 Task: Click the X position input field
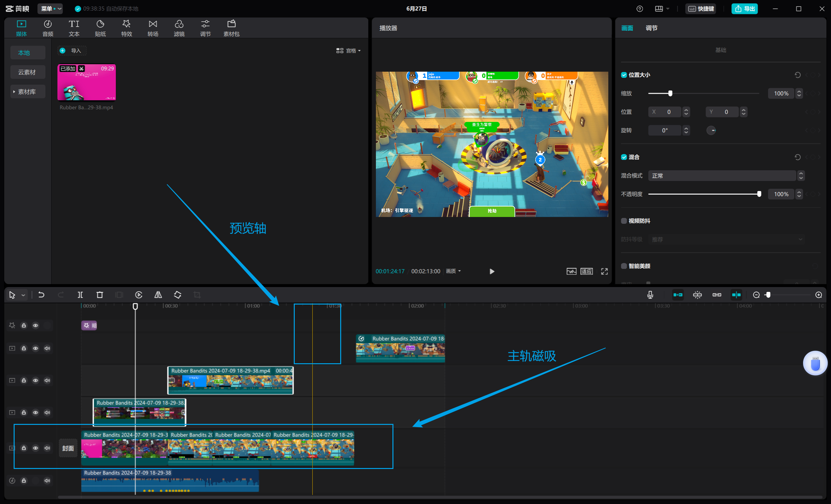(x=664, y=112)
